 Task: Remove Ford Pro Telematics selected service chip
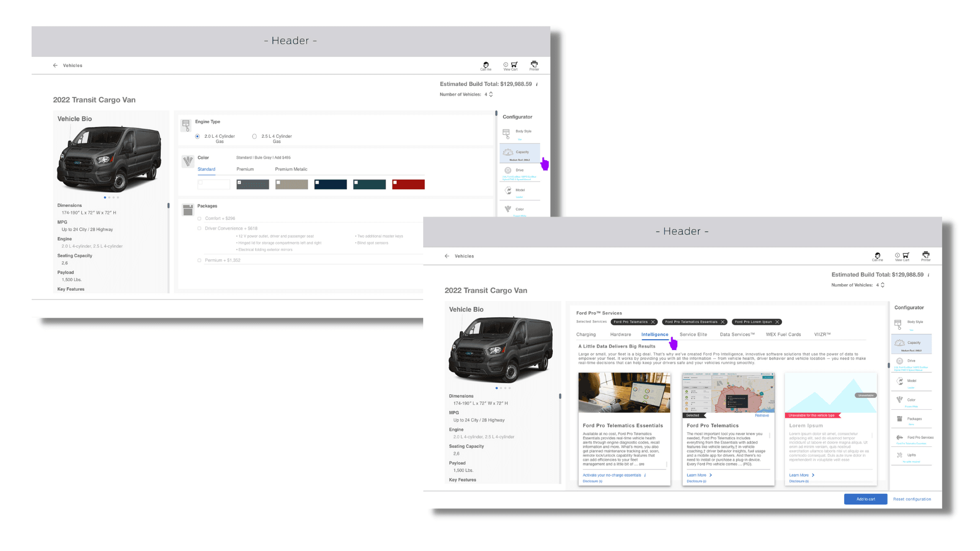click(653, 322)
